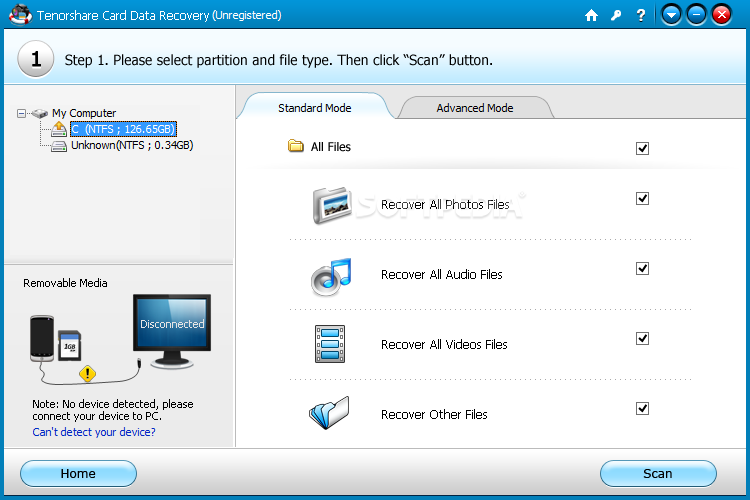Open the Can't detect your device link

point(94,432)
